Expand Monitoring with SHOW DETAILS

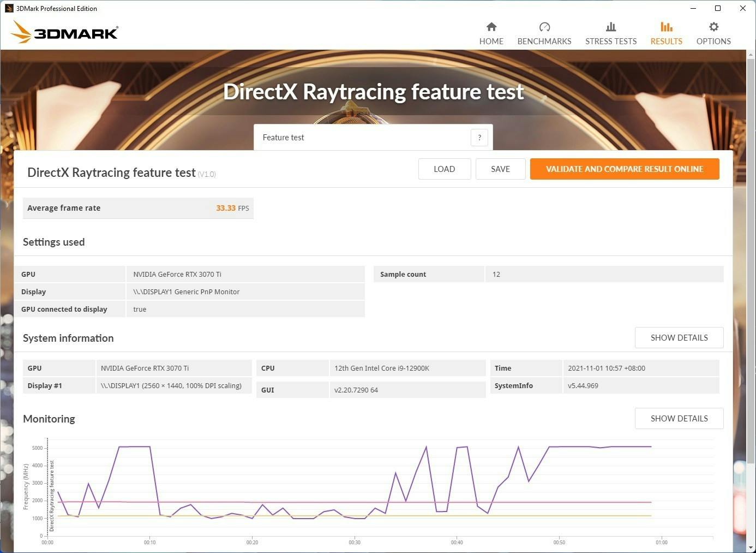point(679,419)
